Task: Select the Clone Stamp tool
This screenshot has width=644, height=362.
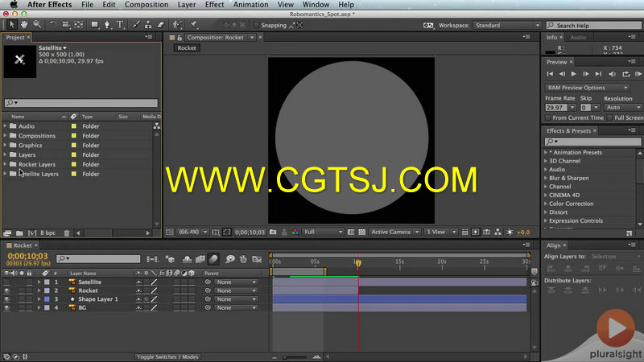Action: tap(148, 25)
